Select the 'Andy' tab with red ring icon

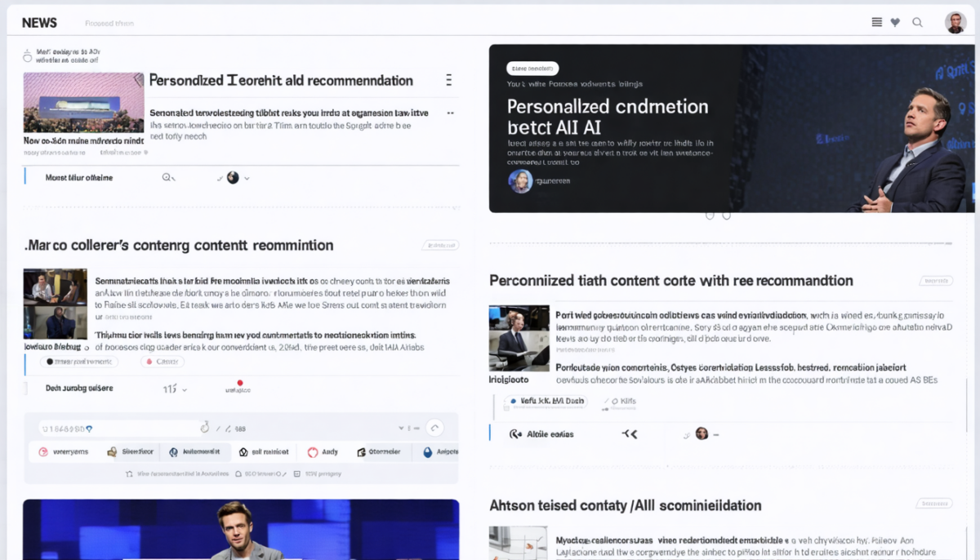click(x=323, y=451)
